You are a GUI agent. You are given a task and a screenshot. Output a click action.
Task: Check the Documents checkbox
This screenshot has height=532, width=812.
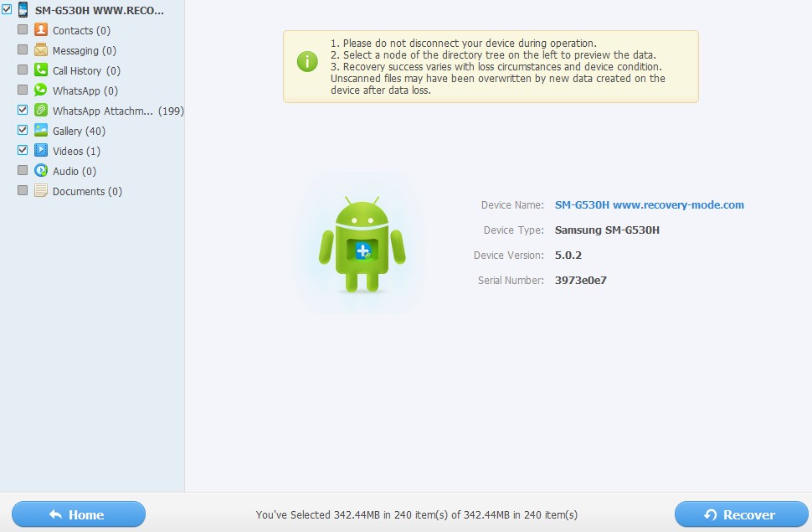(x=23, y=190)
